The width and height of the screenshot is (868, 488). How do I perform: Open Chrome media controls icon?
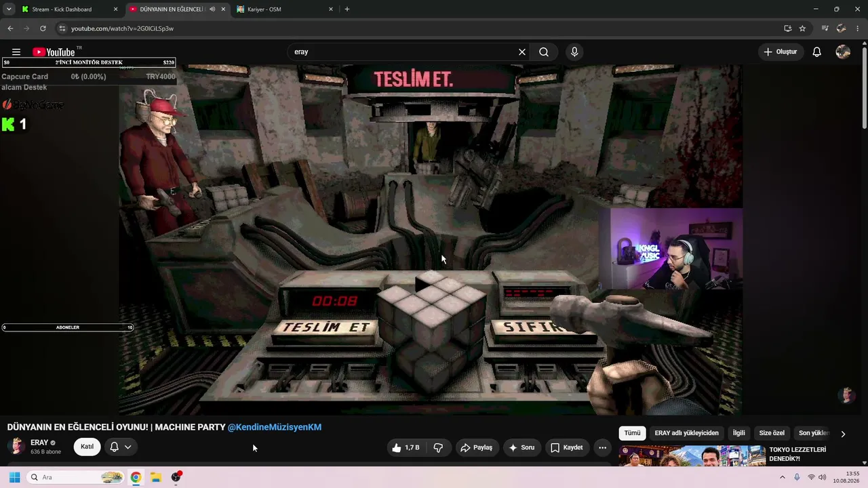click(x=825, y=28)
